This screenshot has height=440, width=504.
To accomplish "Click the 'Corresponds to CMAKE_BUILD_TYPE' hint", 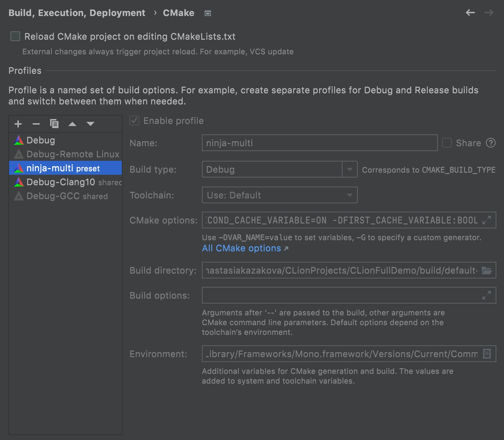I will pyautogui.click(x=429, y=170).
